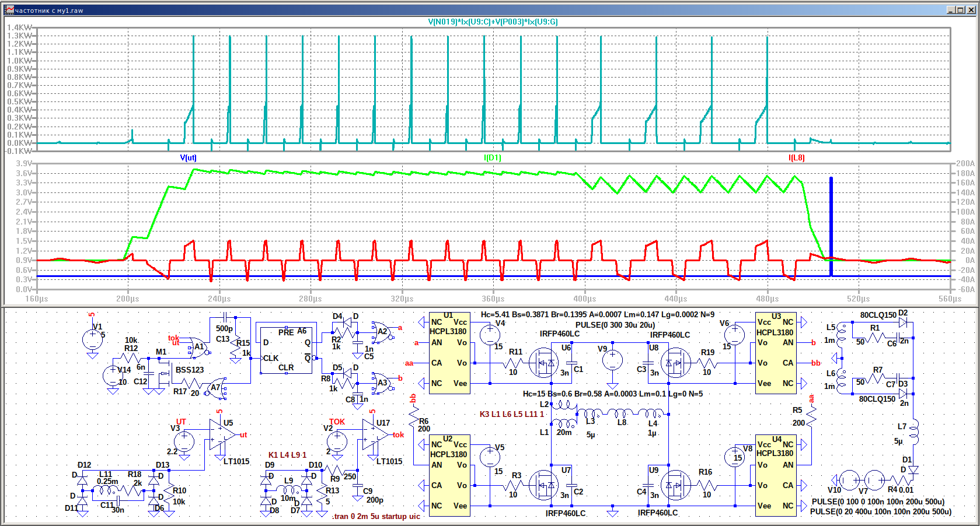This screenshot has height=526, width=980.
Task: Click the V14 voltage source symbol
Action: 113,376
